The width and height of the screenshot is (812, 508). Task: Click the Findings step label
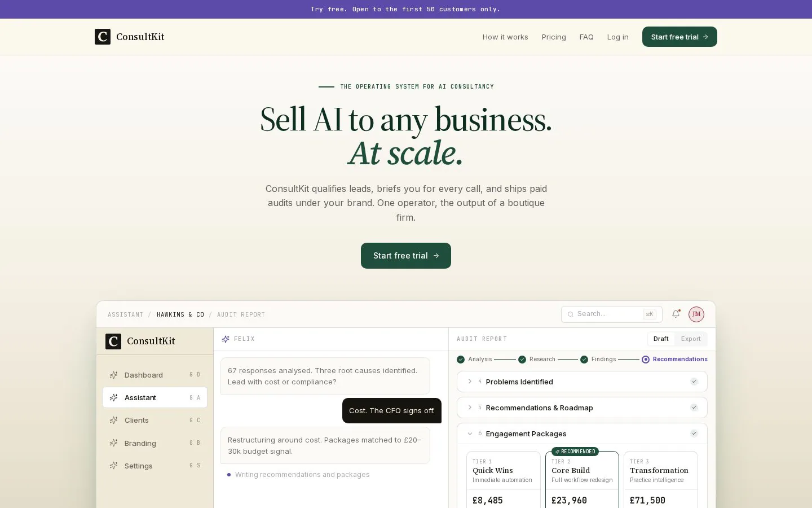tap(603, 359)
